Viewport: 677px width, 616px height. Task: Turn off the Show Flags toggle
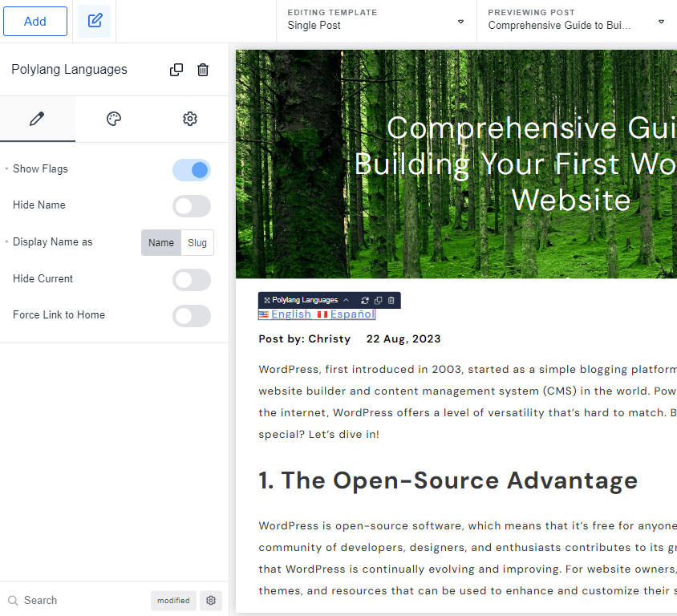pyautogui.click(x=192, y=170)
